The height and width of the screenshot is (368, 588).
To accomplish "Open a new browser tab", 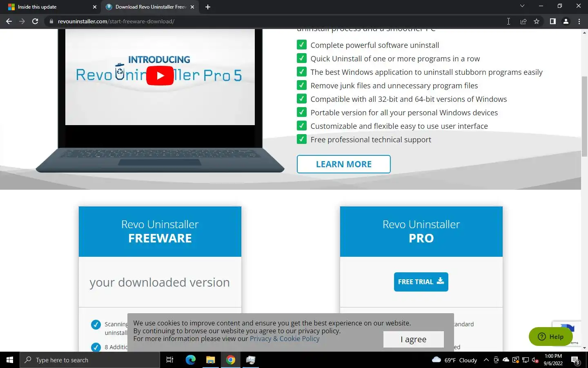I will pos(208,7).
